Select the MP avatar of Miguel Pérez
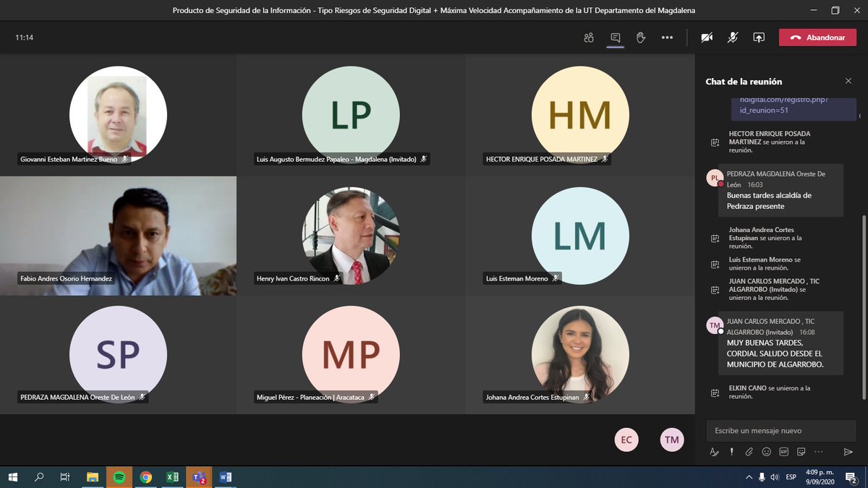868x488 pixels. [x=351, y=355]
